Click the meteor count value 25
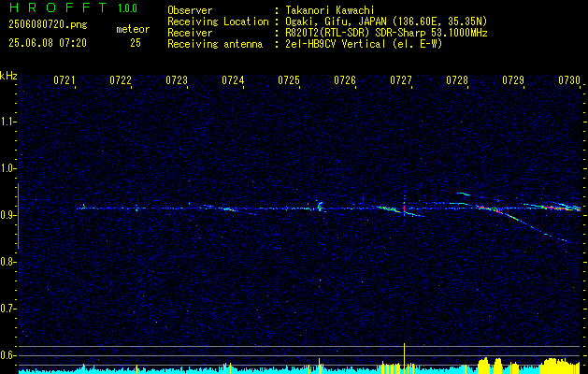The height and width of the screenshot is (374, 588). coord(136,43)
